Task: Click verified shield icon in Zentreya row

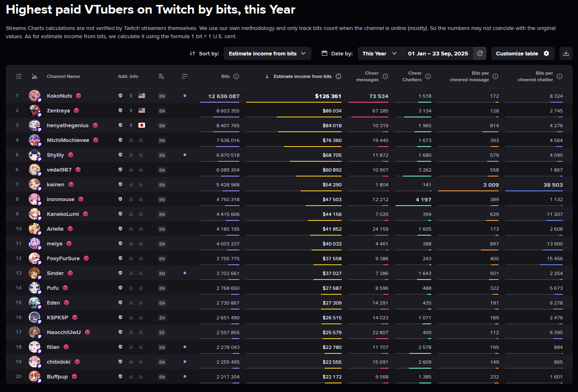Action: tap(120, 110)
